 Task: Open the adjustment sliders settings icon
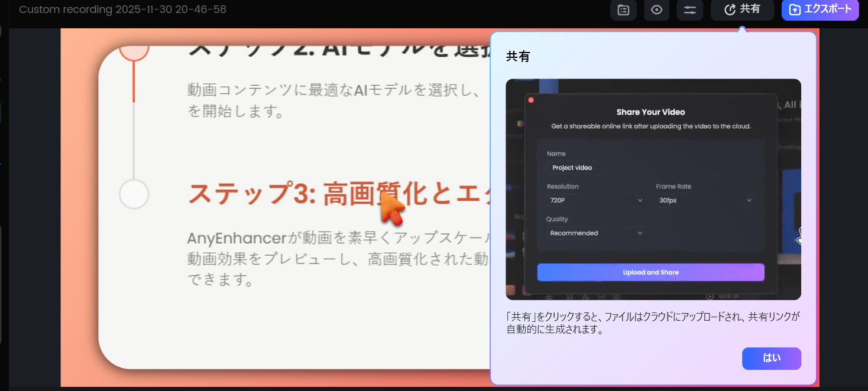pos(689,10)
